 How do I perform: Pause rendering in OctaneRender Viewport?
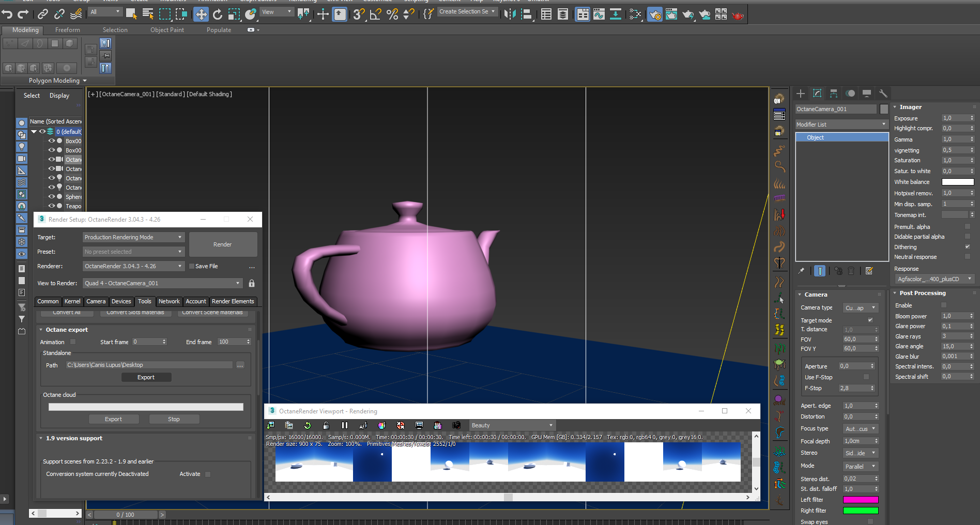coord(345,425)
